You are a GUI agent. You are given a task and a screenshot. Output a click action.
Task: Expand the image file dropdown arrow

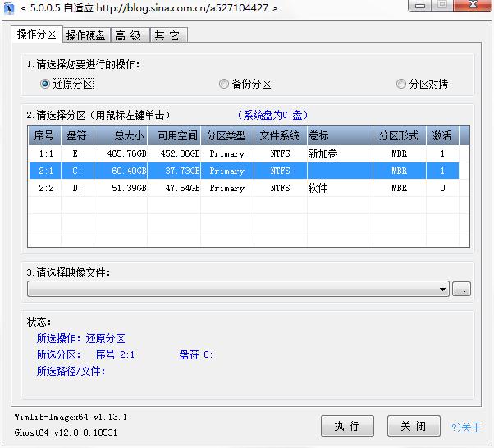[x=443, y=290]
